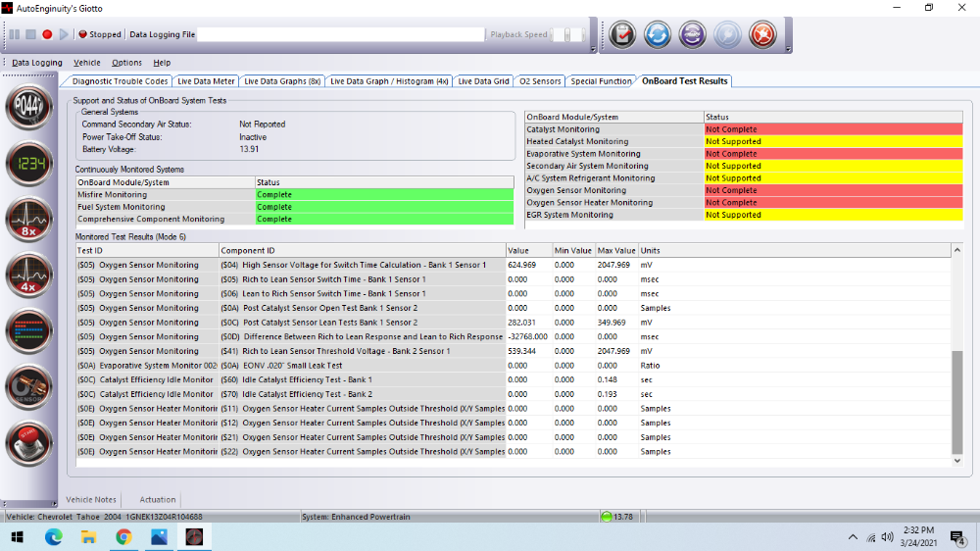Screen dimensions: 980x551
Task: Click the red checkmark clipboard toolbar icon
Action: click(622, 34)
